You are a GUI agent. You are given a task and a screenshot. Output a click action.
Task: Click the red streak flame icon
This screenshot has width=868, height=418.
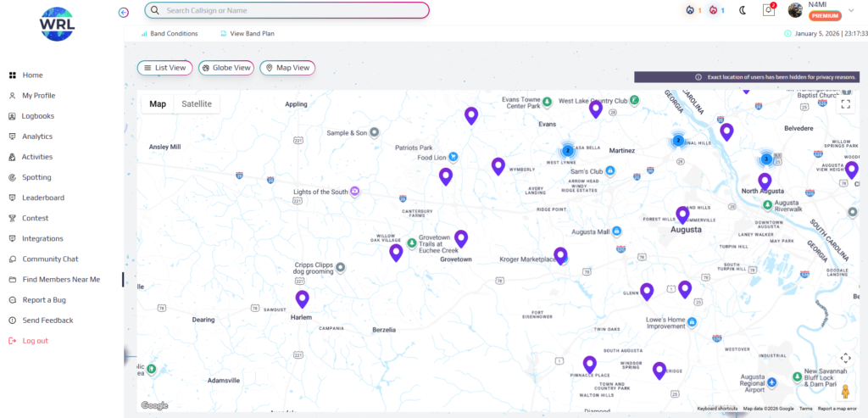pos(713,10)
